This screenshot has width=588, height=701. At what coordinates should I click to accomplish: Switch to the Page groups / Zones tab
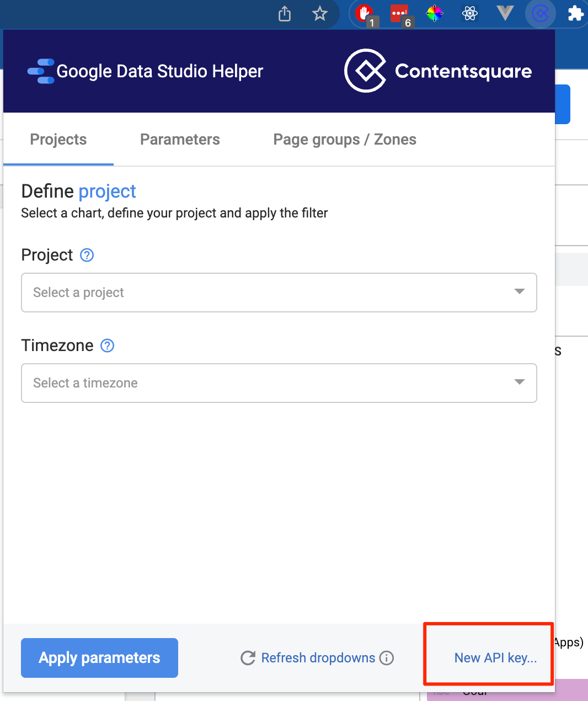(345, 140)
